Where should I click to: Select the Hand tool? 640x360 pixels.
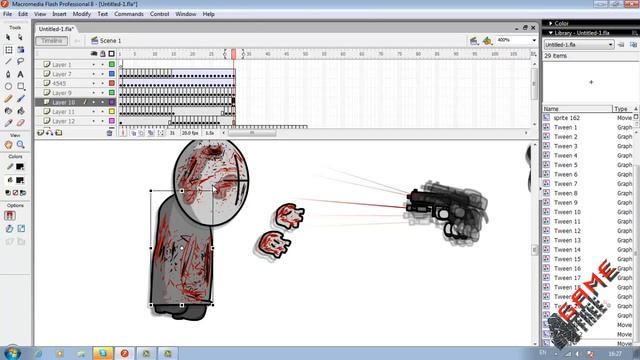[x=9, y=144]
